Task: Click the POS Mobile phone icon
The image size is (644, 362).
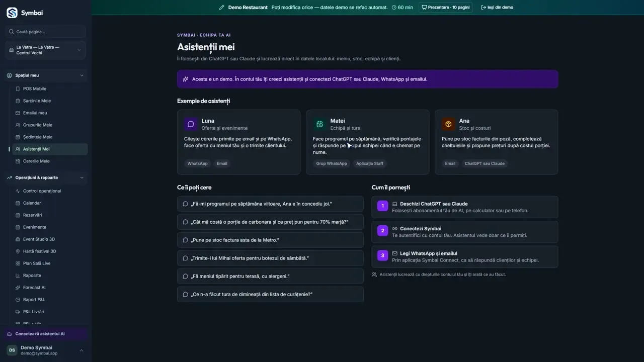Action: 18,89
